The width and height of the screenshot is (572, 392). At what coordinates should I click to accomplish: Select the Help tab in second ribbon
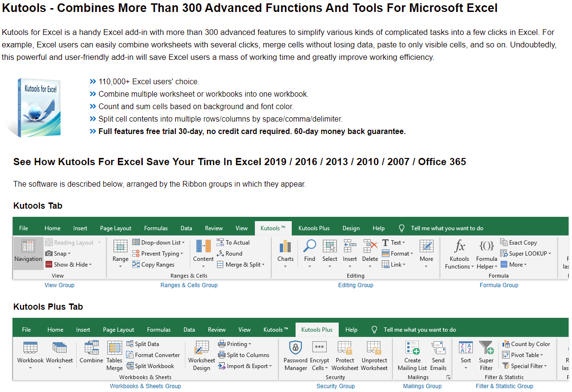tap(351, 330)
